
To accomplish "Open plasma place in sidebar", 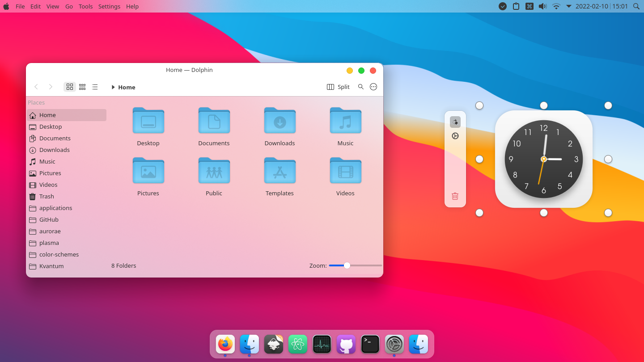I will click(67, 243).
